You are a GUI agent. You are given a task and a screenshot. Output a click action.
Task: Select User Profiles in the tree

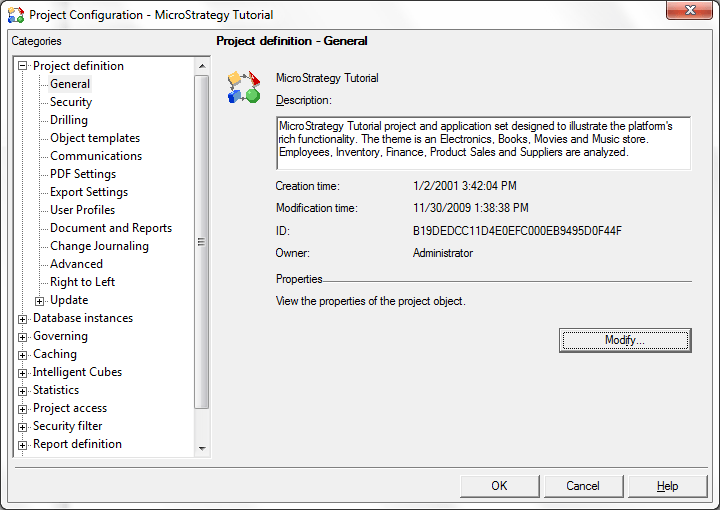[83, 210]
